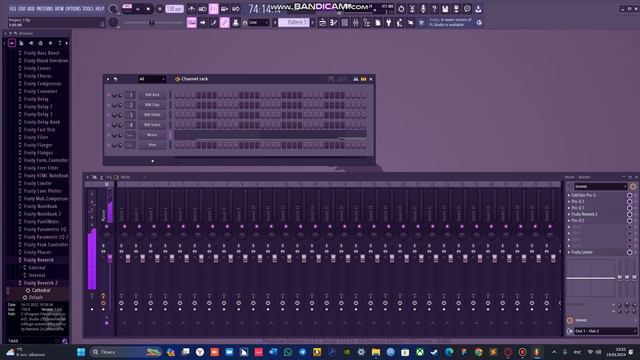Image resolution: width=640 pixels, height=360 pixels.
Task: Select Fruity Phaser in the browser
Action: (38, 252)
